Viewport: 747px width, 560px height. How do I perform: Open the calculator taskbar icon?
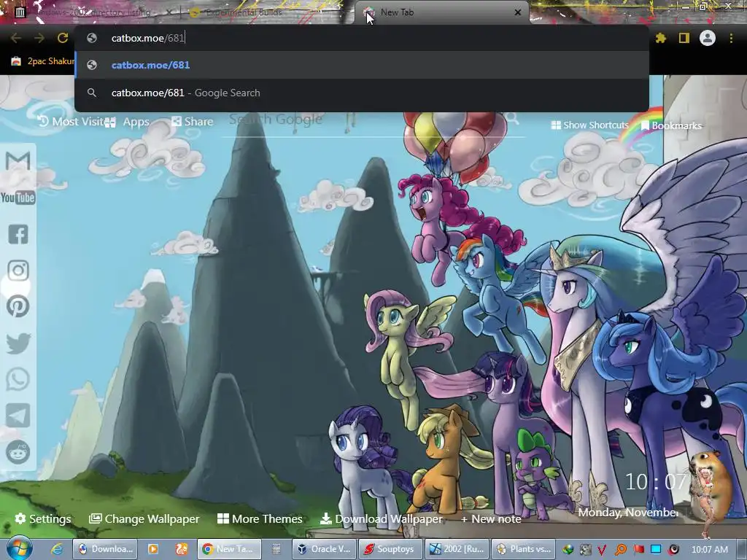[276, 549]
